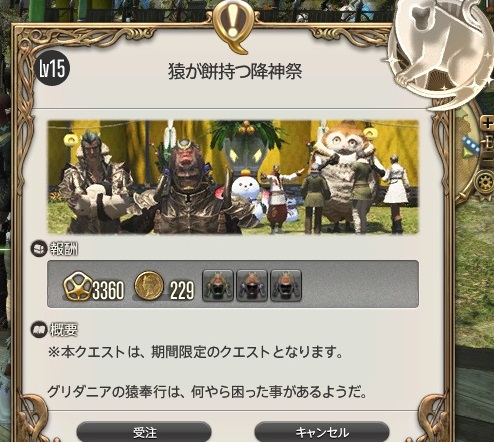Accept the quest with 受注 button
Image resolution: width=494 pixels, height=442 pixels.
[144, 432]
